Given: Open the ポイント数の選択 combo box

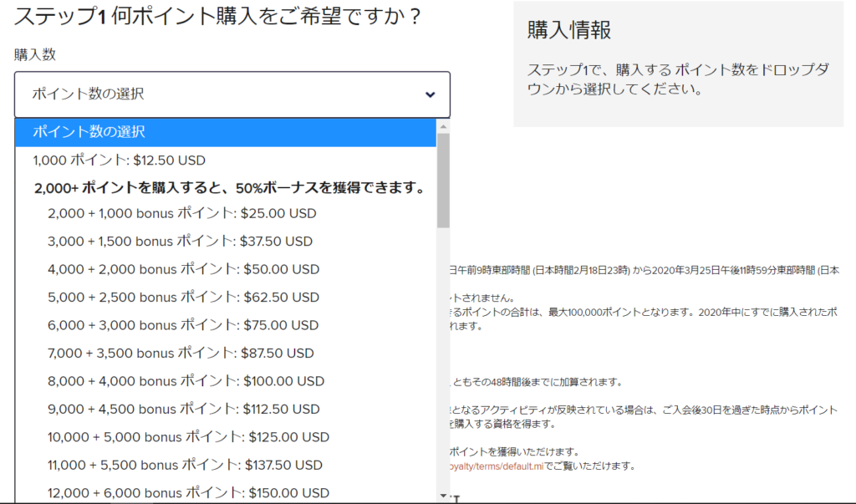Looking at the screenshot, I should (x=232, y=94).
